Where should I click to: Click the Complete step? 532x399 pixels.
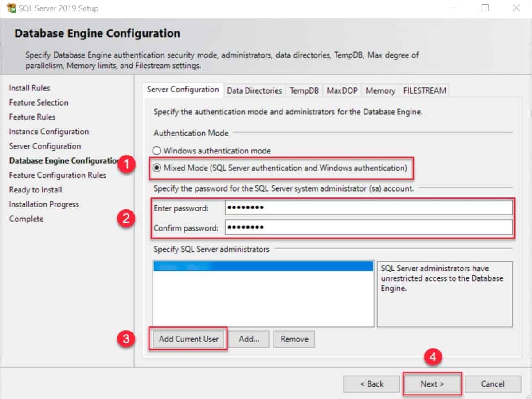coord(26,219)
